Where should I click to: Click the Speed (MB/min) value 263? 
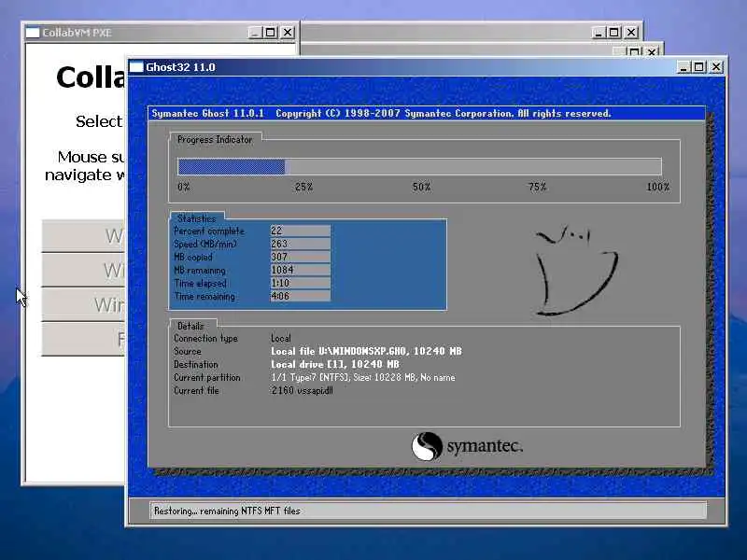coord(300,244)
